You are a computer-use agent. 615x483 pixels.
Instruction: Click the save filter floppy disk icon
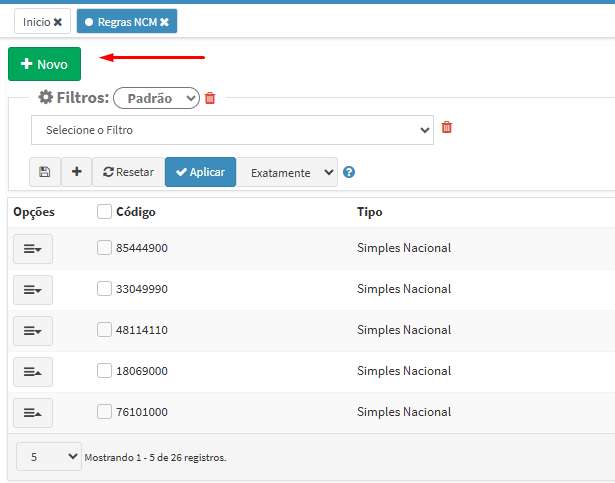[45, 172]
